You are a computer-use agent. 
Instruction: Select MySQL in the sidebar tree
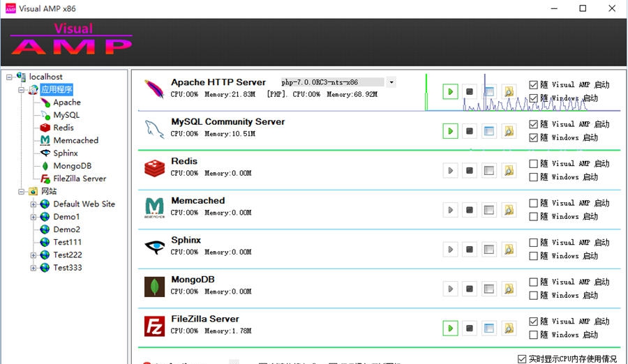point(66,115)
